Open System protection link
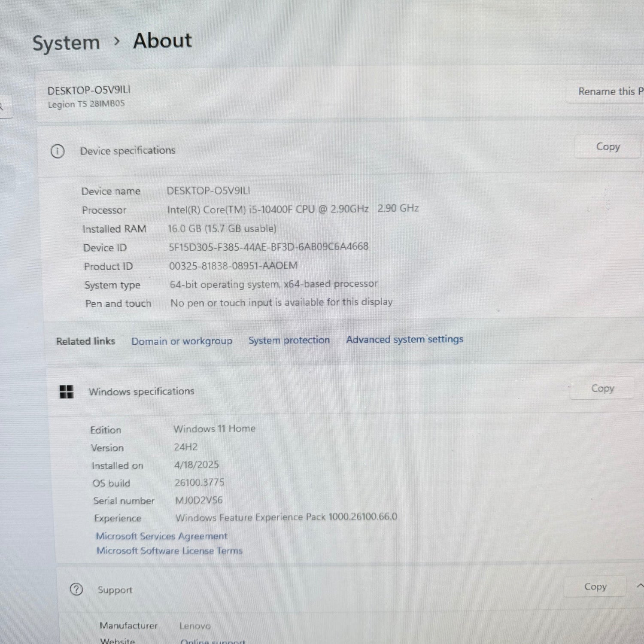 pyautogui.click(x=289, y=340)
